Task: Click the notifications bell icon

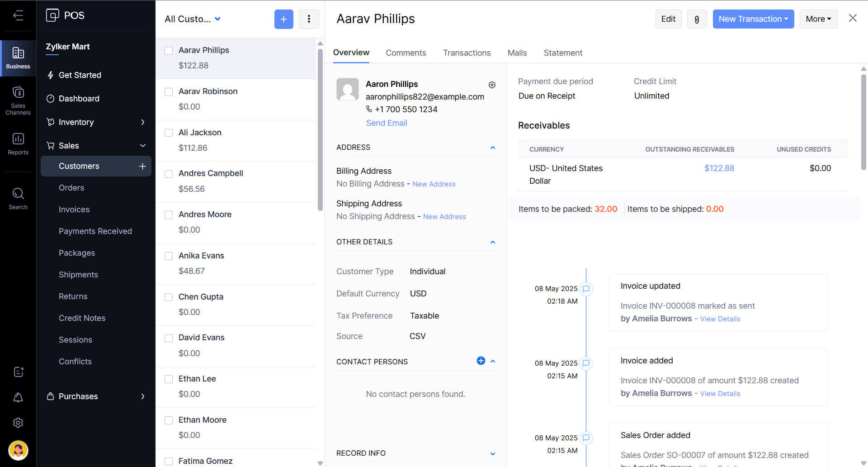Action: (18, 397)
